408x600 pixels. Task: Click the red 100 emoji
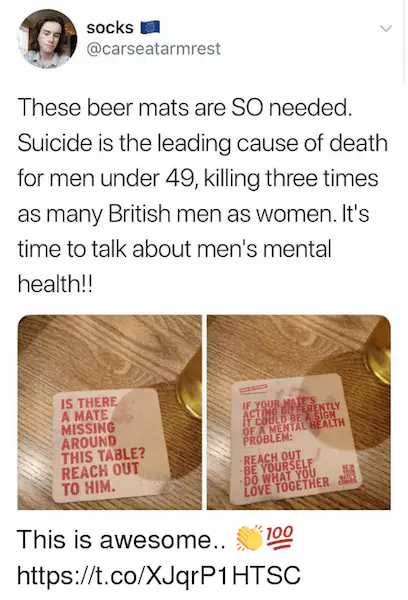(x=279, y=538)
